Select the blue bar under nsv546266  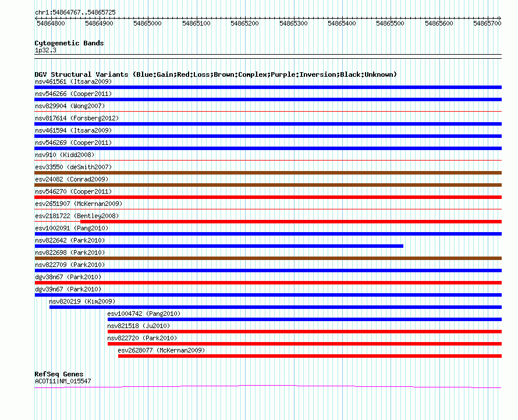point(268,99)
